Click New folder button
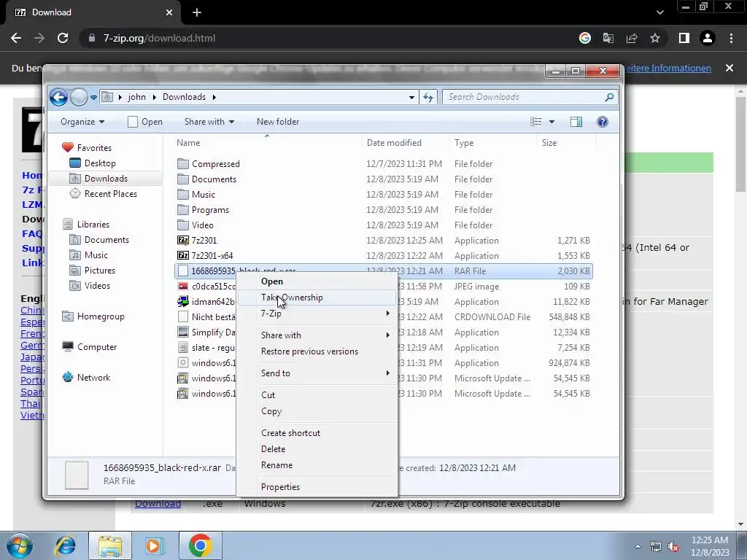The width and height of the screenshot is (747, 560). pyautogui.click(x=278, y=122)
